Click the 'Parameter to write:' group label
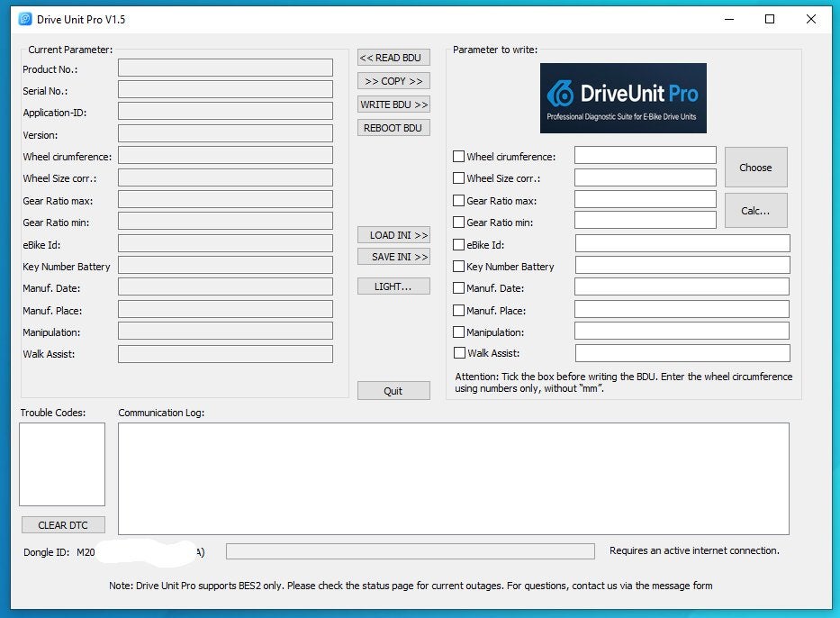 (x=495, y=50)
